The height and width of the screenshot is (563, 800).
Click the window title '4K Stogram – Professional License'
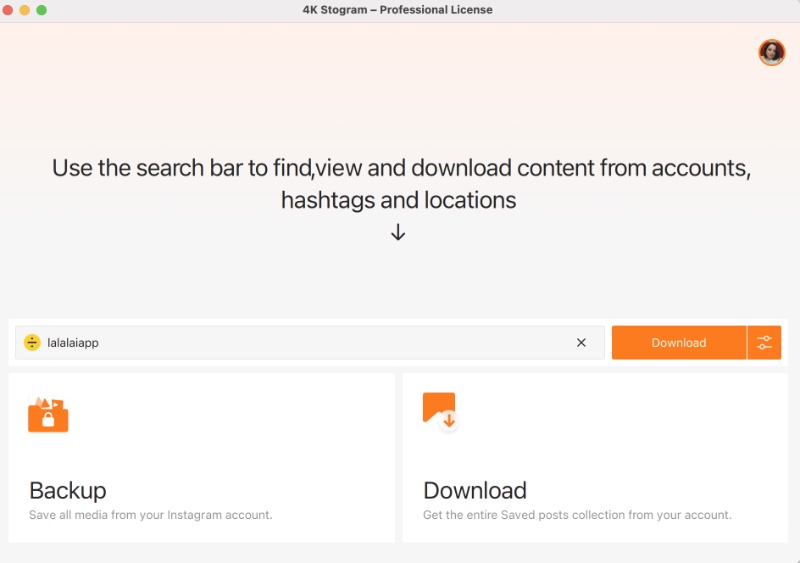pos(397,10)
